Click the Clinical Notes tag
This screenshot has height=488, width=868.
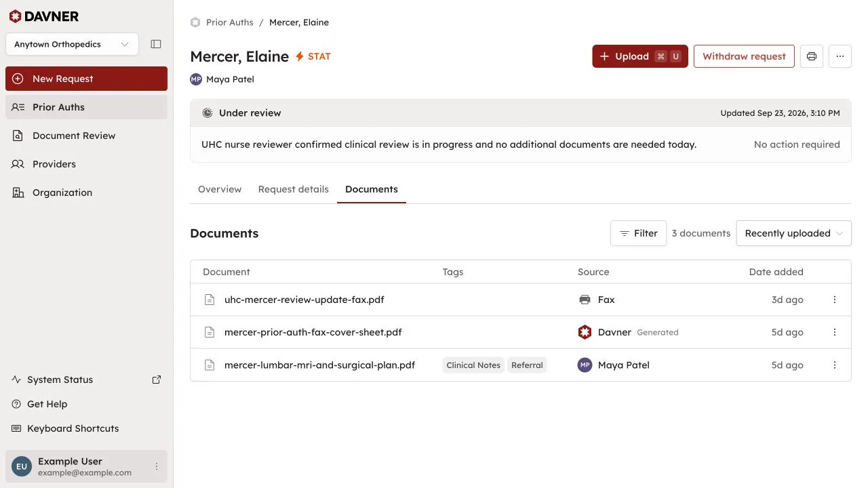473,365
